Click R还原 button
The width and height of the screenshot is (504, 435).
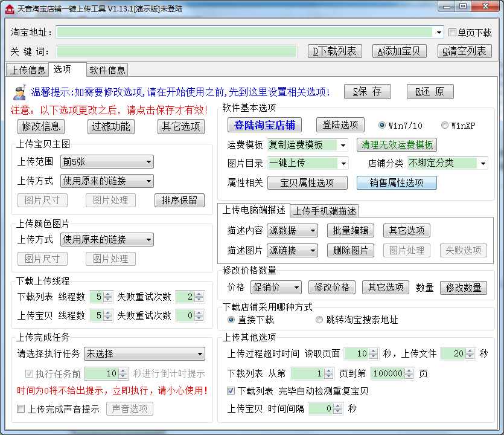(x=430, y=92)
